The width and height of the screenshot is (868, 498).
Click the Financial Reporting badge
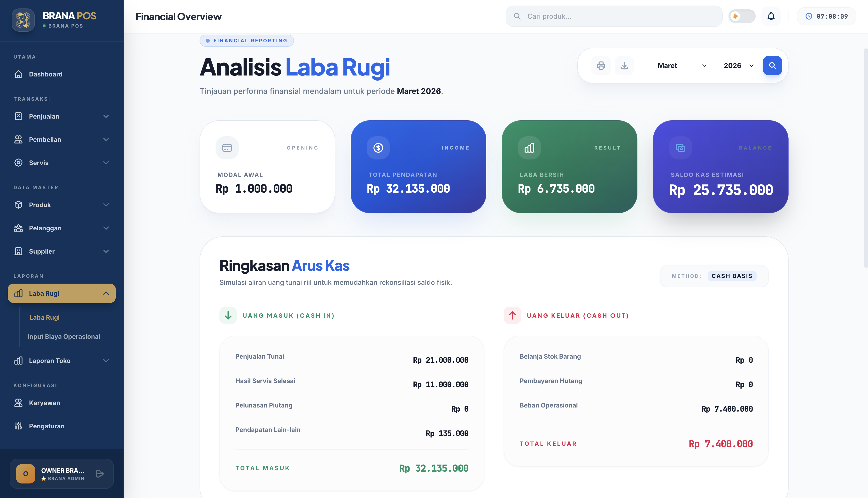tap(247, 40)
